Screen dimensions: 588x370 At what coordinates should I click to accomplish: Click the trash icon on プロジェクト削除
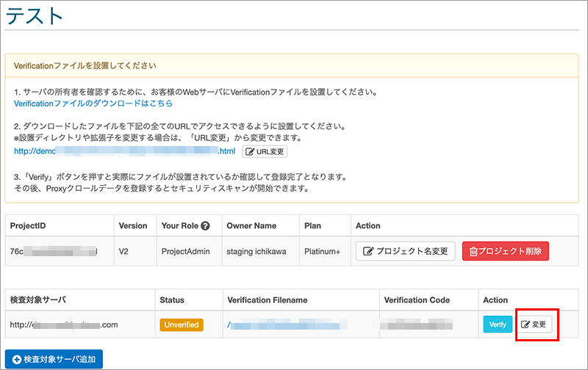pos(473,251)
